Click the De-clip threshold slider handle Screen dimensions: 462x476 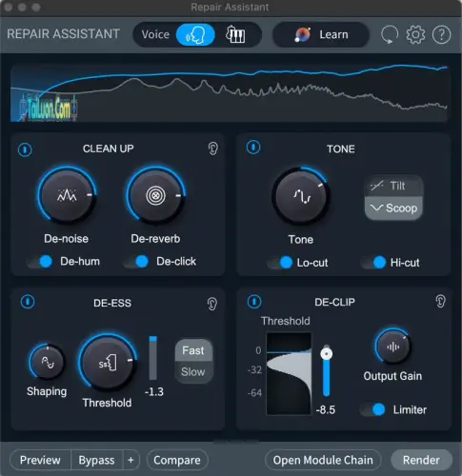pos(326,353)
